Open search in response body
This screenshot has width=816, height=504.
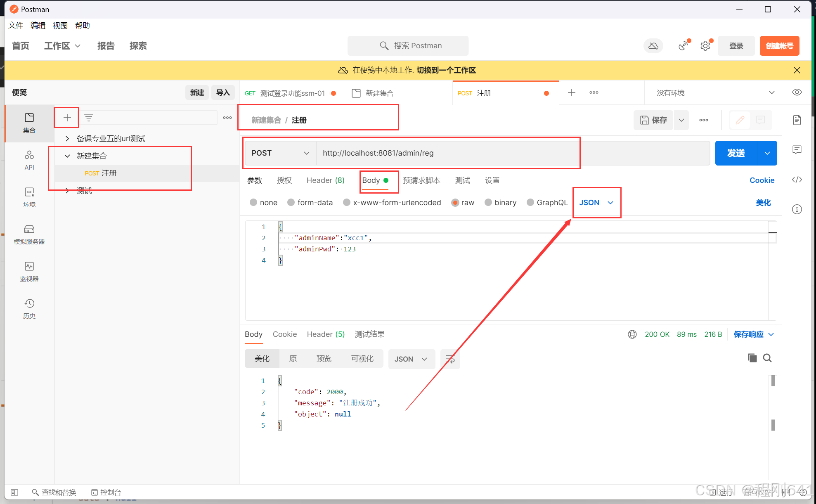(x=767, y=358)
